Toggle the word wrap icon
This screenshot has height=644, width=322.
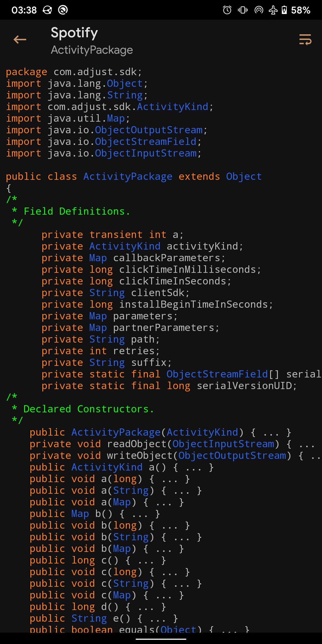pos(305,39)
